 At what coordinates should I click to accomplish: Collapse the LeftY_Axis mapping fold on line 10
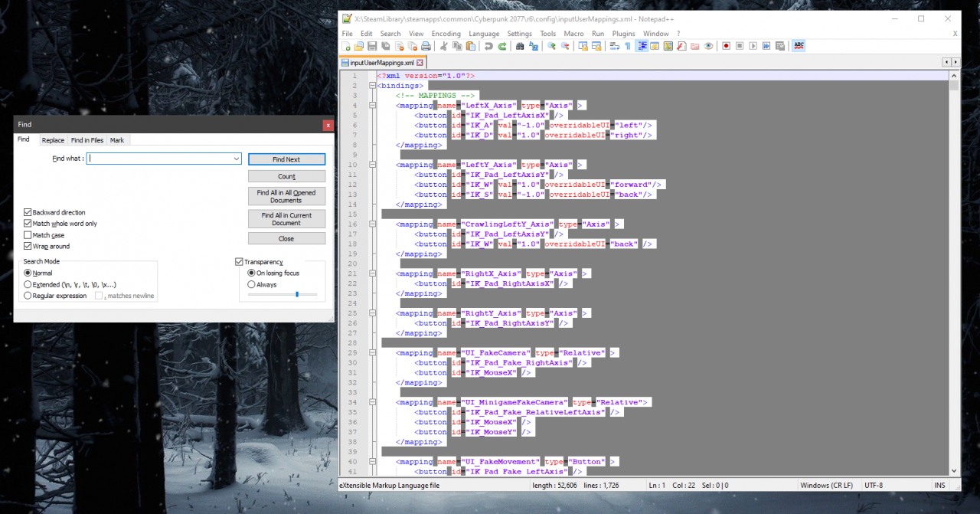pos(372,165)
